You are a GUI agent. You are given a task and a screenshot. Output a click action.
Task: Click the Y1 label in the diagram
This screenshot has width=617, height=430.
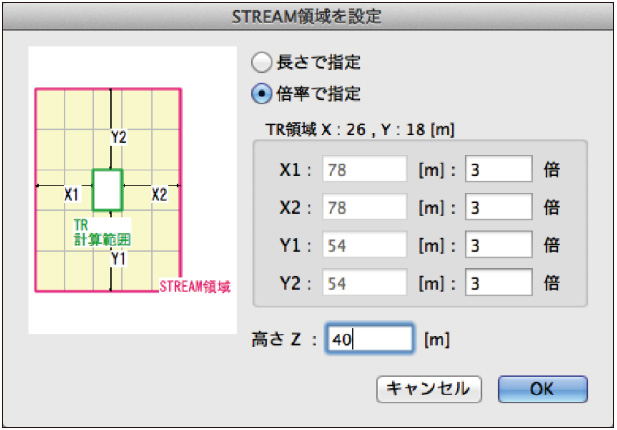coord(118,258)
